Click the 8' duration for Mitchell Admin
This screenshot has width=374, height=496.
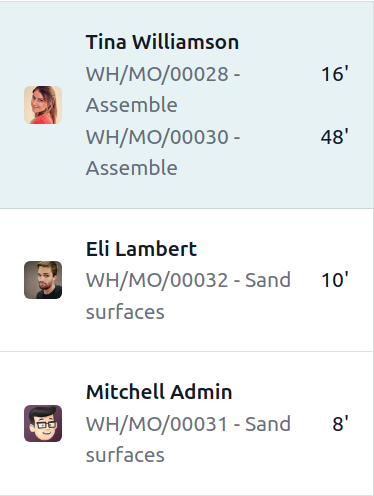click(340, 424)
